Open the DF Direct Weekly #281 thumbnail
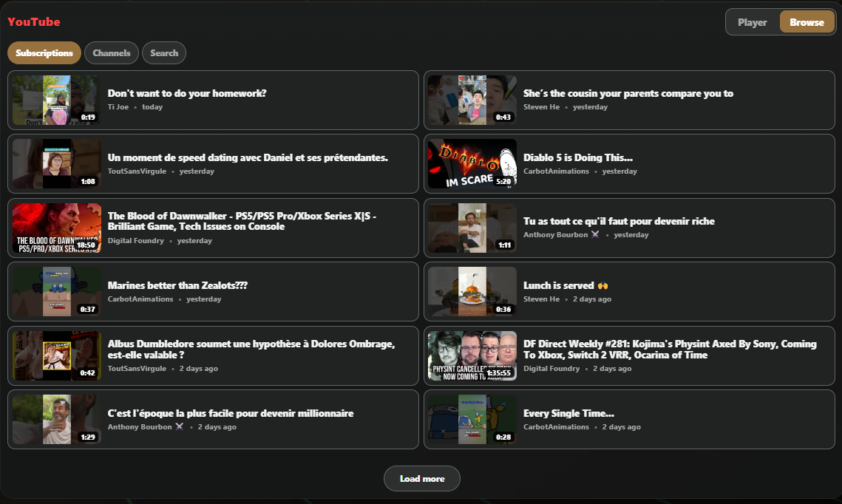Viewport: 842px width, 504px height. pos(472,356)
